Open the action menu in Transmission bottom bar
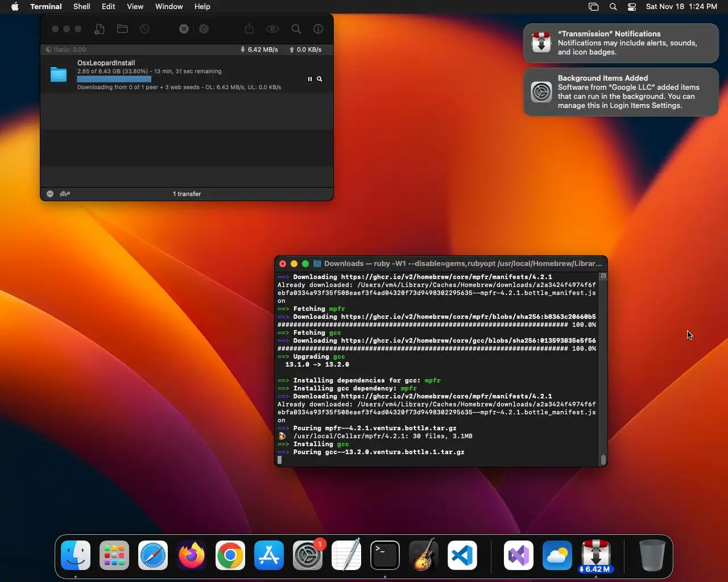Screen dimensions: 728x582 (50, 194)
